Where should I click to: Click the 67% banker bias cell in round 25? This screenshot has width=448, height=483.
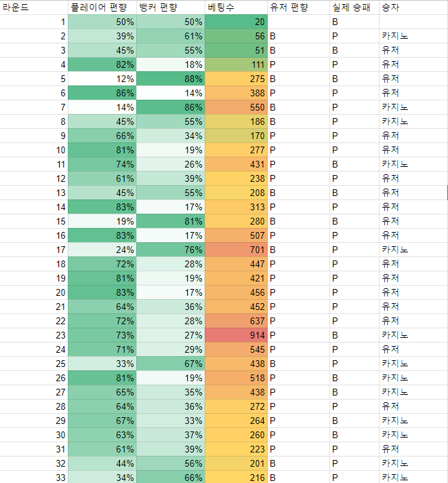pos(171,364)
